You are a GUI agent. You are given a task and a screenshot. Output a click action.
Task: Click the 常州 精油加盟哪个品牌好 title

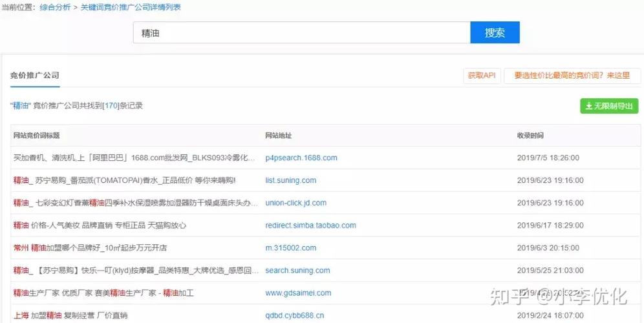tap(90, 248)
